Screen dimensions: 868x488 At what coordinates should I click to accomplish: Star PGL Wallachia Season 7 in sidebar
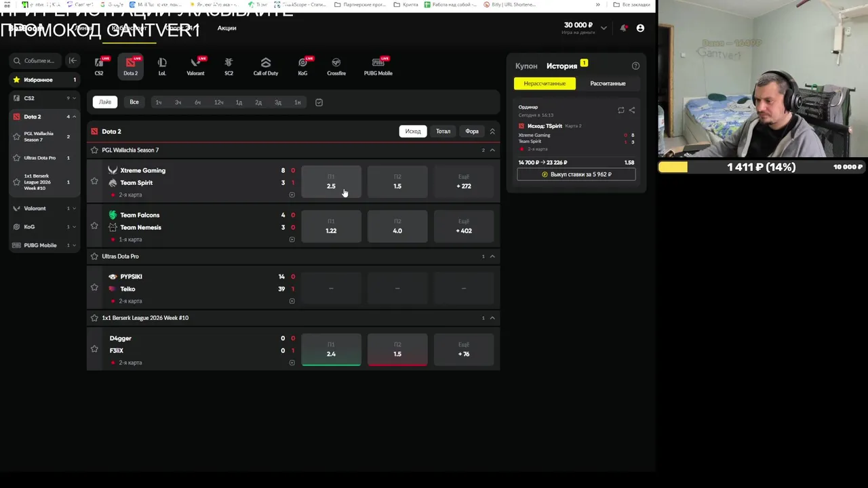click(x=17, y=136)
